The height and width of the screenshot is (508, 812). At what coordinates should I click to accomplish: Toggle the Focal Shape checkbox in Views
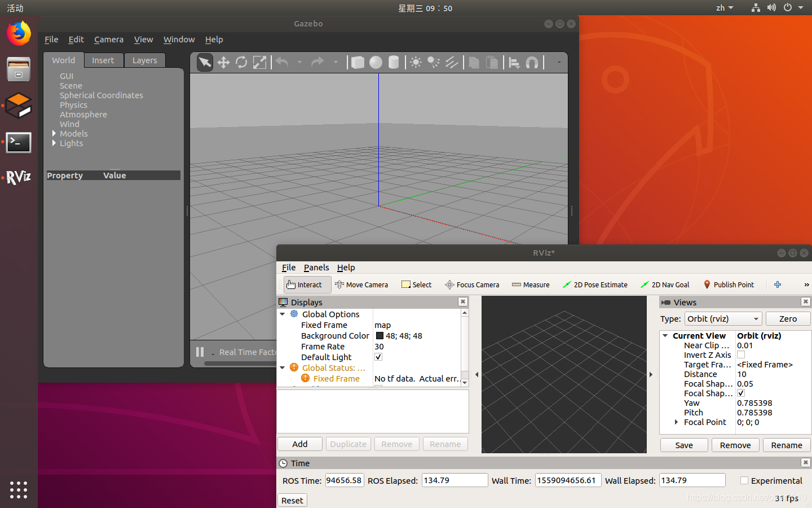pyautogui.click(x=741, y=393)
